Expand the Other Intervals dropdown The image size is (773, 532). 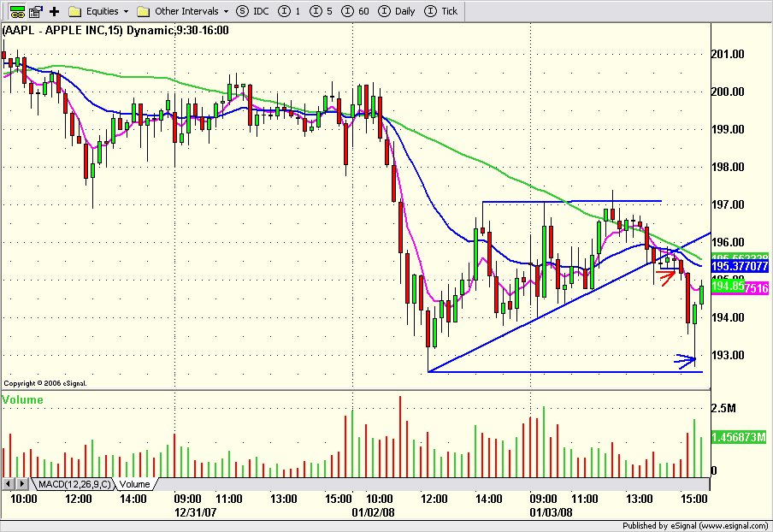coord(227,11)
